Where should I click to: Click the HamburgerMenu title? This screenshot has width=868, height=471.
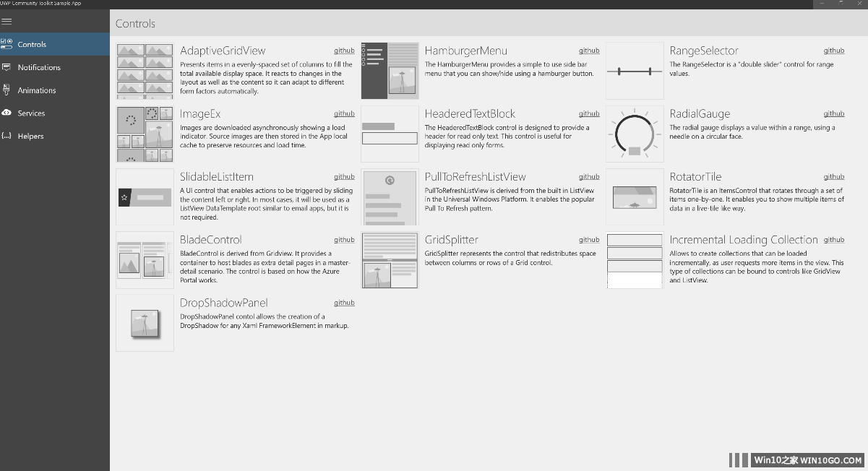coord(466,51)
